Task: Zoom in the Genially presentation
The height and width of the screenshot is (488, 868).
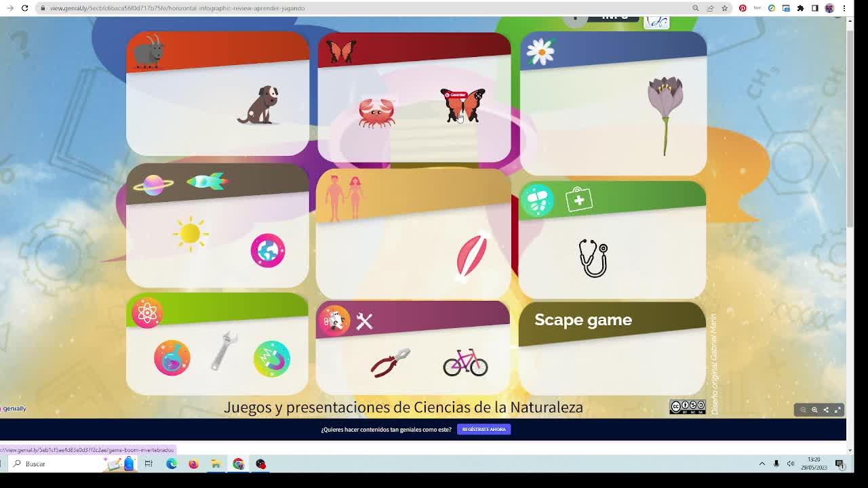Action: 814,410
